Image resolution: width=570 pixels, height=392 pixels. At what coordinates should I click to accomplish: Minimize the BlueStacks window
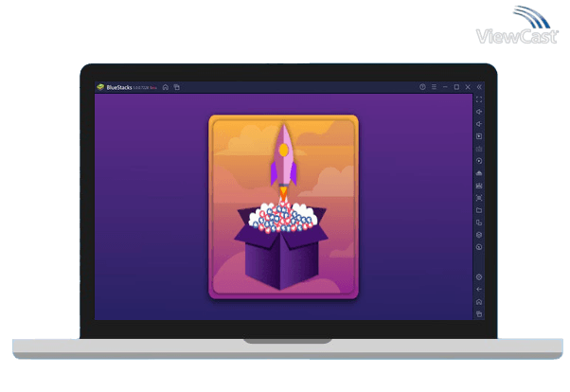point(445,87)
